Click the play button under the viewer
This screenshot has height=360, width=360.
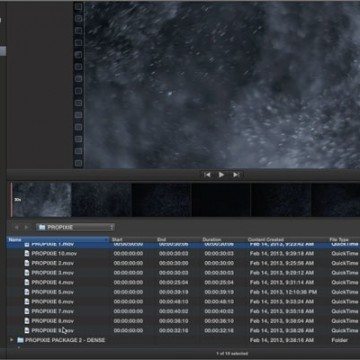221,175
